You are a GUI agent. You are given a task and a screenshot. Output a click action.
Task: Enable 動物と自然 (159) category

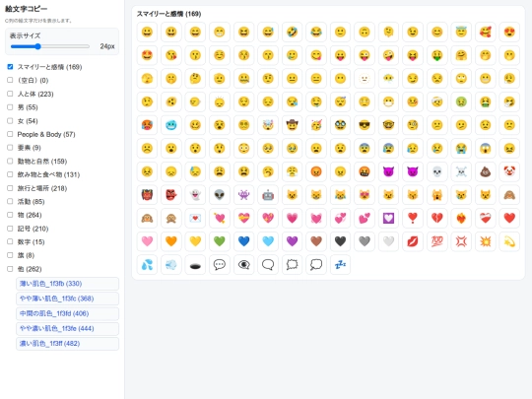(10, 161)
